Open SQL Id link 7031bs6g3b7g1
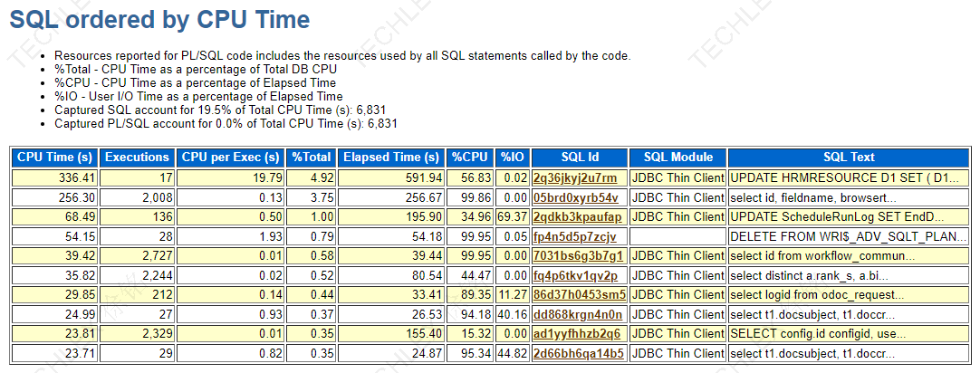The width and height of the screenshot is (980, 373). [577, 256]
